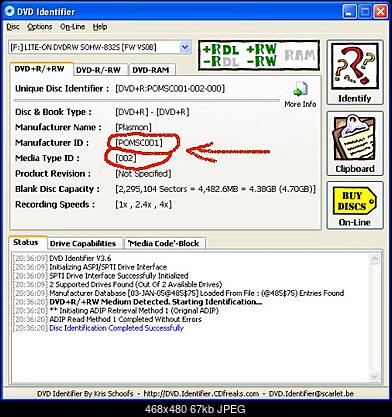392x417 pixels.
Task: Click the -RW media support indicator
Action: pyautogui.click(x=262, y=61)
